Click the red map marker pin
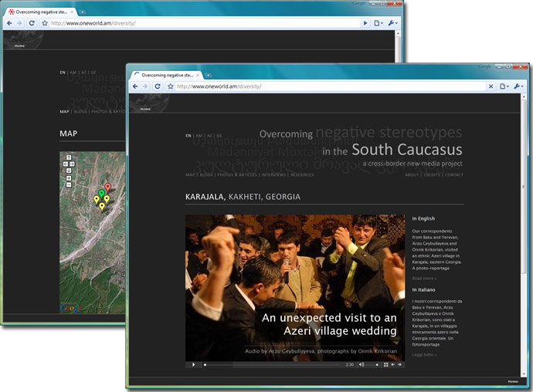The image size is (533, 392). [x=107, y=186]
